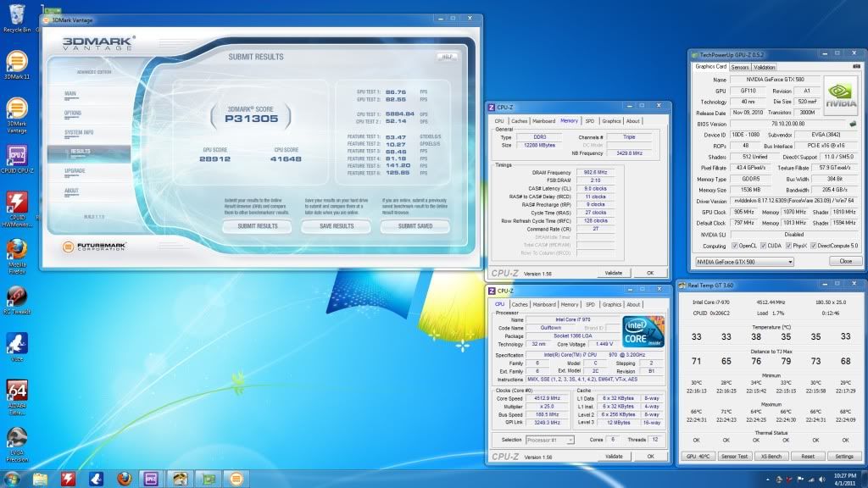Open the Windows Start menu orb

coord(12,479)
